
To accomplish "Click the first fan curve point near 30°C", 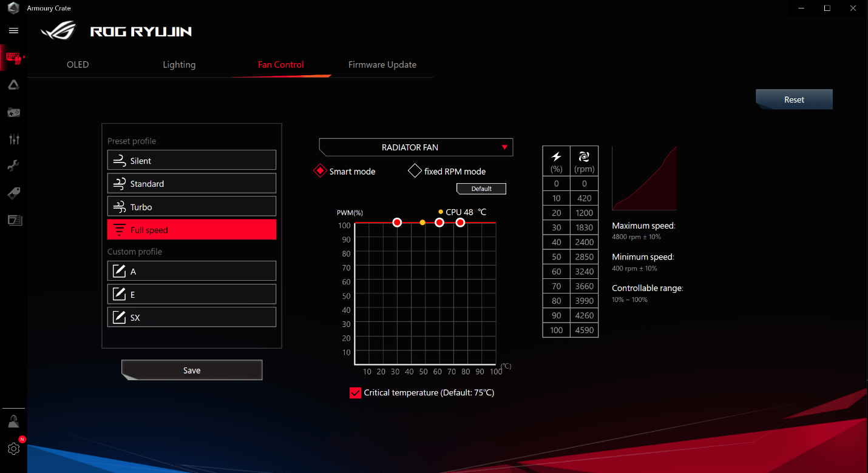I will pyautogui.click(x=397, y=223).
